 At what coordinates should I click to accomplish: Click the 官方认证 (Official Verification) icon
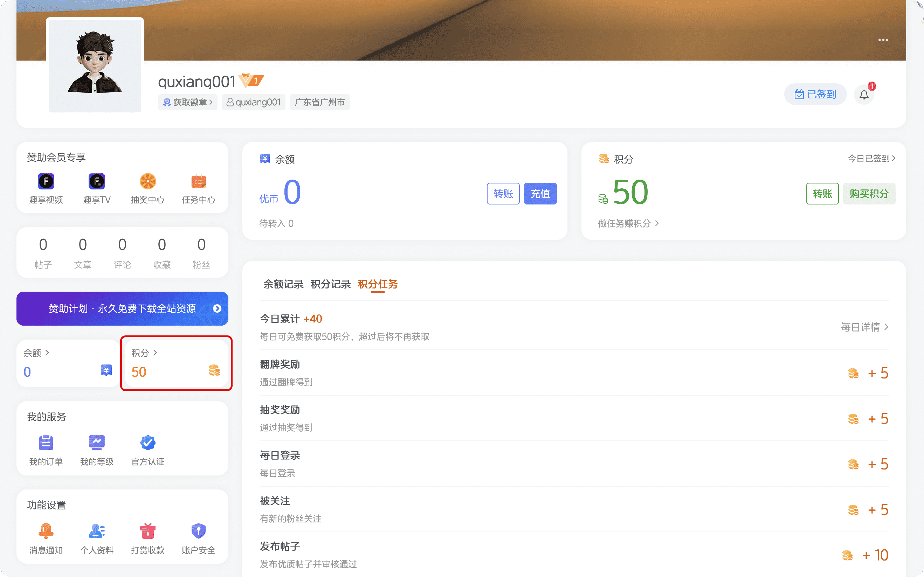tap(147, 443)
